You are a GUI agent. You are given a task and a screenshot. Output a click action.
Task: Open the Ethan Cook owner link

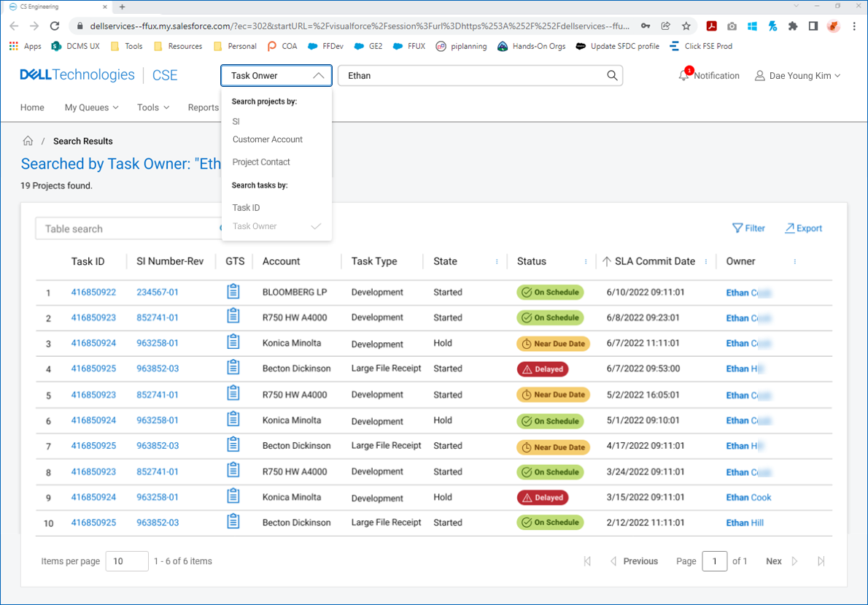point(748,498)
